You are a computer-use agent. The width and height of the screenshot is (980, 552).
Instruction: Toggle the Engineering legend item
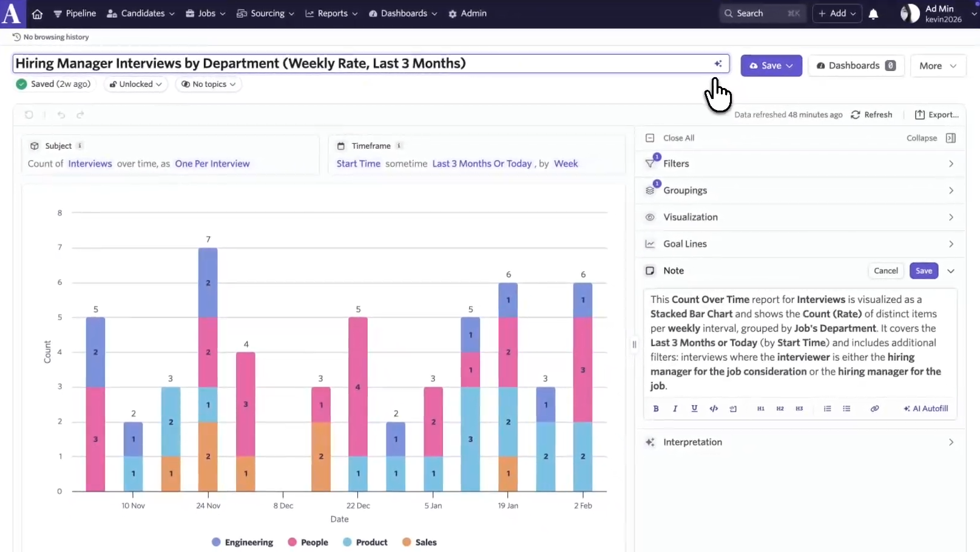242,542
